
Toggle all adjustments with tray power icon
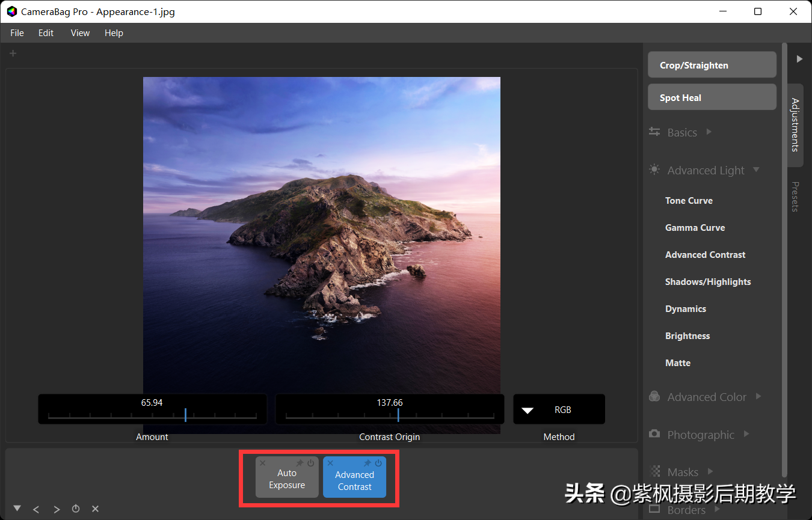pos(76,509)
